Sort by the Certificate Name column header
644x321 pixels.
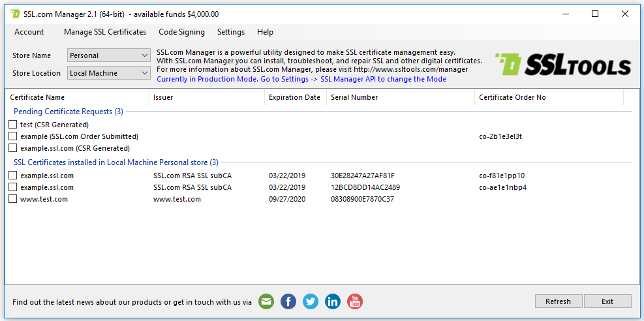(77, 97)
